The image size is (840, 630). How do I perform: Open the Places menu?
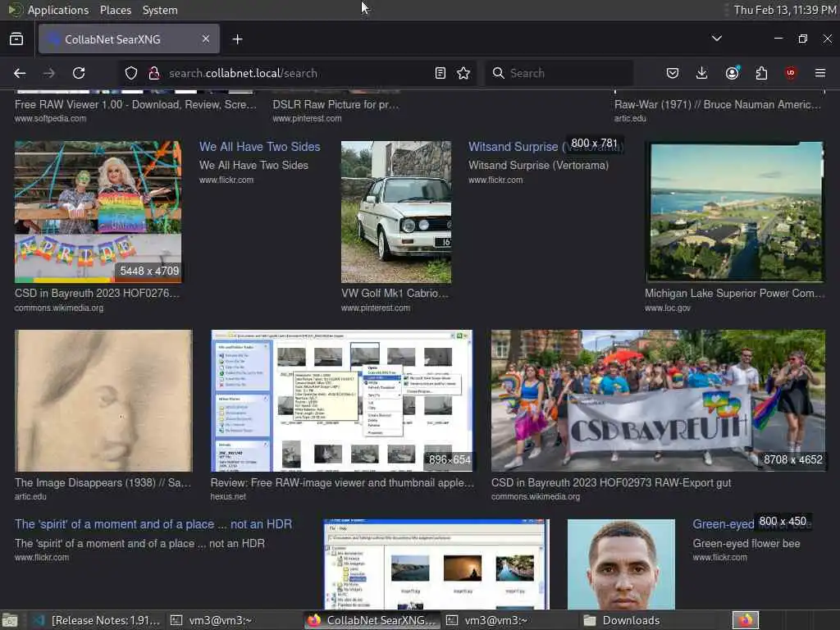(115, 10)
